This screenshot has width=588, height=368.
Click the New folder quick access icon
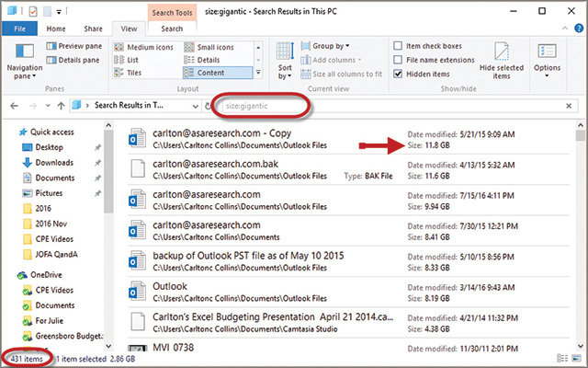tap(47, 12)
